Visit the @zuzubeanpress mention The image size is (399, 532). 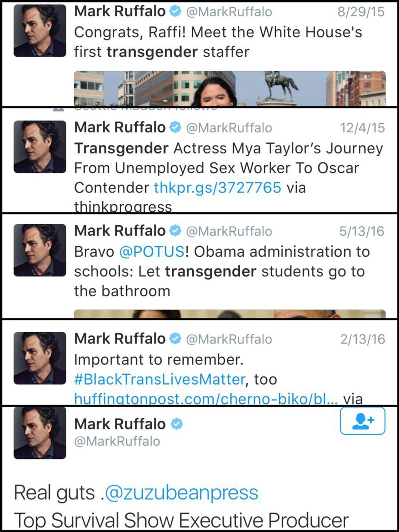point(182,493)
